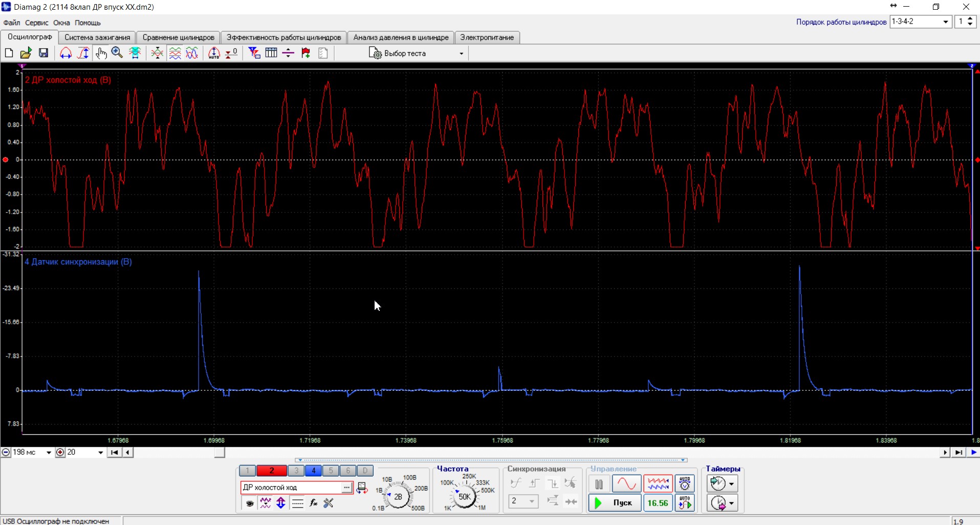The height and width of the screenshot is (525, 980).
Task: Expand the second timer dropdown arrow
Action: coord(731,503)
